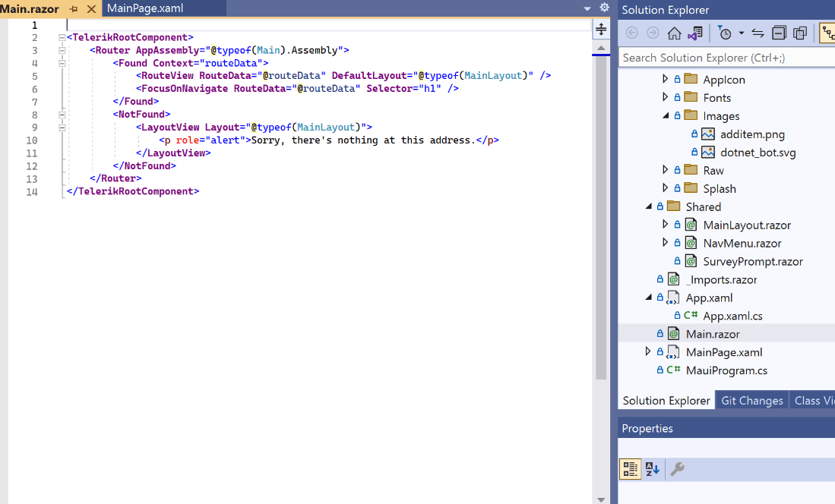Click the Show All Files icon
This screenshot has height=504, width=835.
point(800,33)
